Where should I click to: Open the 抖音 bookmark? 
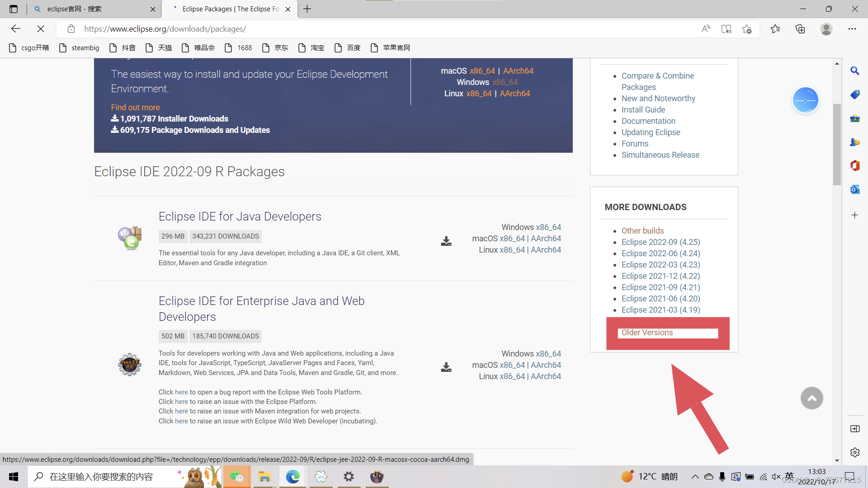point(123,48)
